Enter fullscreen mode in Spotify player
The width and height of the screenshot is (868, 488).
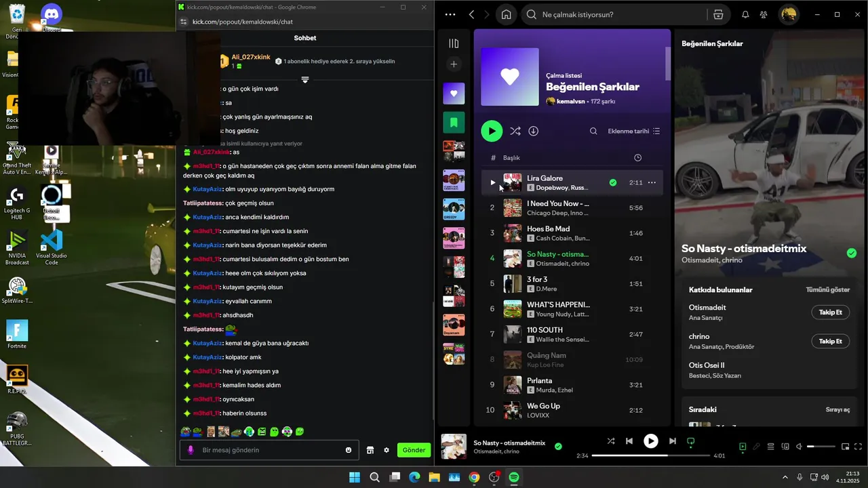[x=859, y=447]
